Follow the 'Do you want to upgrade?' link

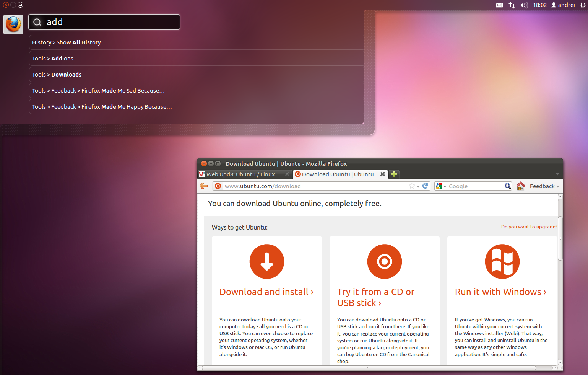click(529, 227)
